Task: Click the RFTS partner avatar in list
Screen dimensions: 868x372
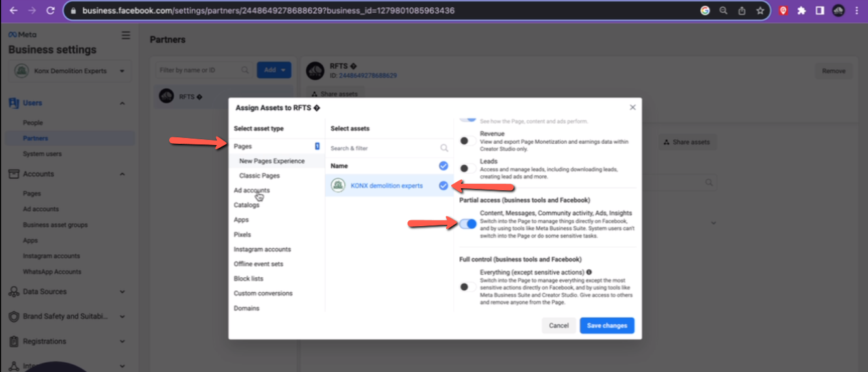Action: 167,96
